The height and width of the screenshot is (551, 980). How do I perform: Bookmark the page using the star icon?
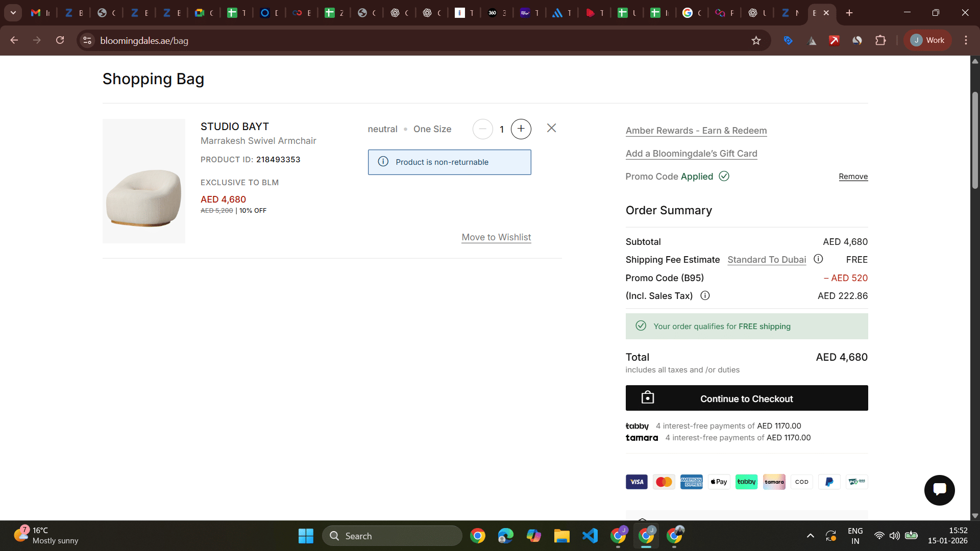pyautogui.click(x=757, y=40)
